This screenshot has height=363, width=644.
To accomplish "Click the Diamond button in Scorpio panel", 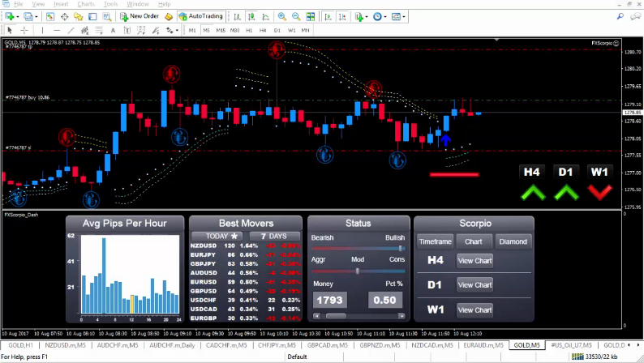I will 513,241.
